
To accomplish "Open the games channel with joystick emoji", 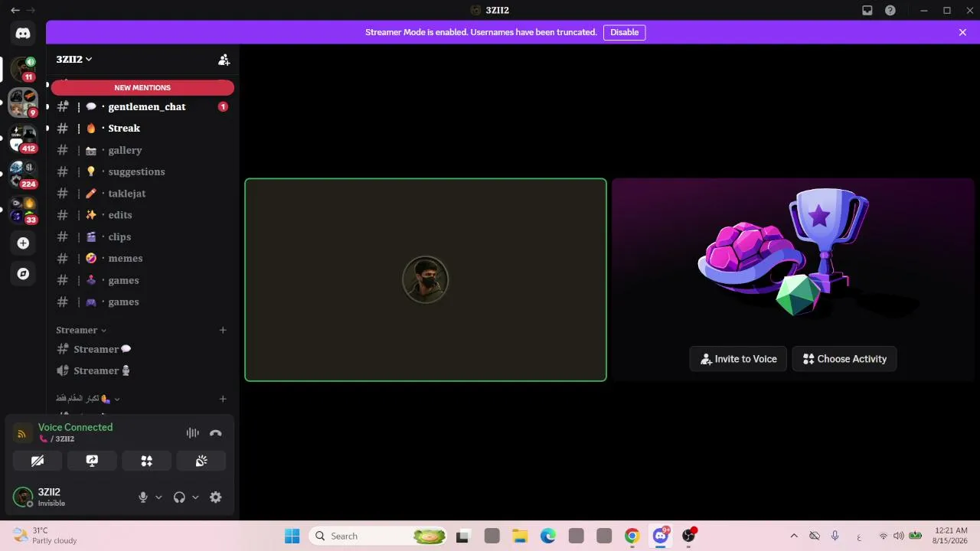I will 142,280.
